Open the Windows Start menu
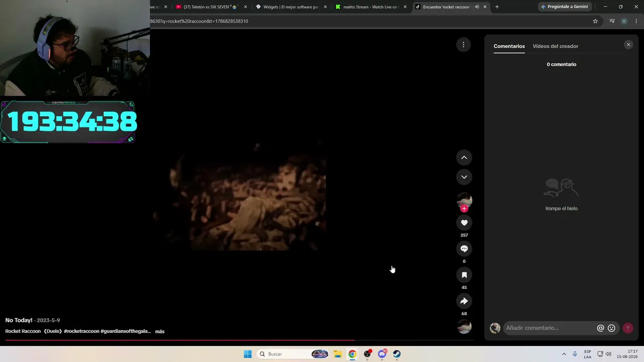The height and width of the screenshot is (362, 644). (x=248, y=354)
